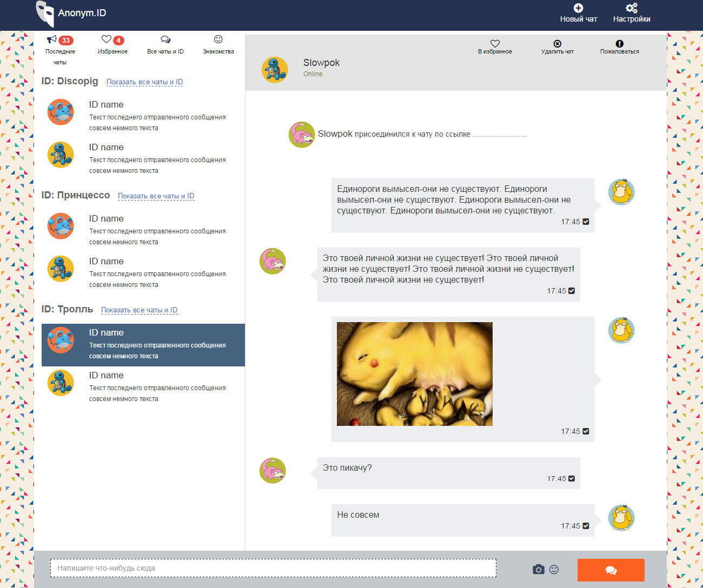
Task: Click the Online status under Slowpok
Action: (313, 74)
